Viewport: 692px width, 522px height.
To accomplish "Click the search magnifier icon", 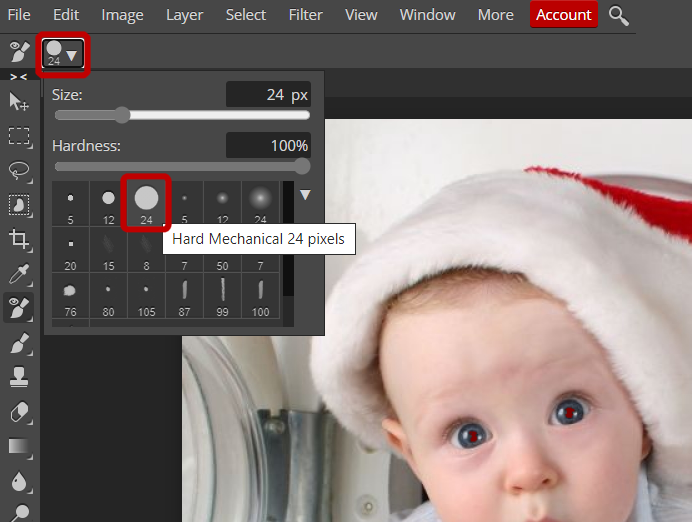I will [618, 15].
